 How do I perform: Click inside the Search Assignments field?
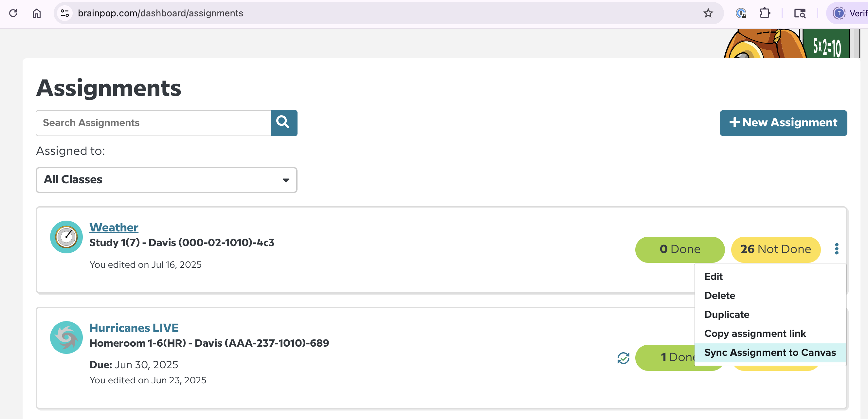tap(152, 123)
